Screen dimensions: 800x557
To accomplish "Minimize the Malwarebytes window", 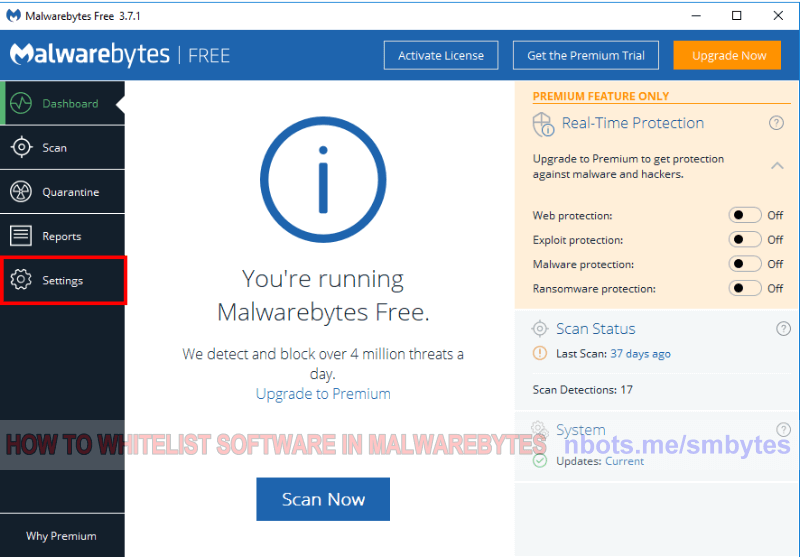I will coord(696,16).
